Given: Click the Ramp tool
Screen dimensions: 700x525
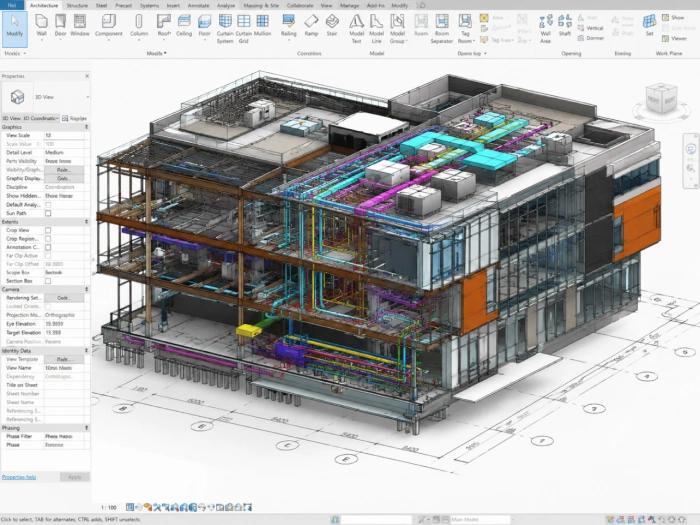Looking at the screenshot, I should point(311,25).
